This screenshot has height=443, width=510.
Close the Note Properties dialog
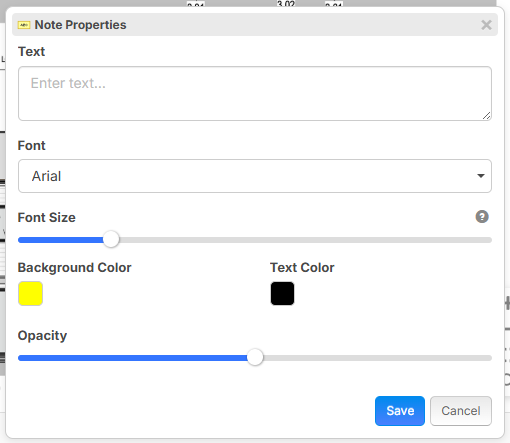point(486,25)
